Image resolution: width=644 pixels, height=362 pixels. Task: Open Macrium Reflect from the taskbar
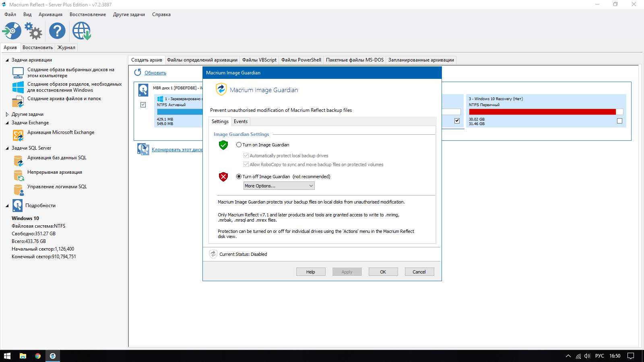tap(52, 356)
